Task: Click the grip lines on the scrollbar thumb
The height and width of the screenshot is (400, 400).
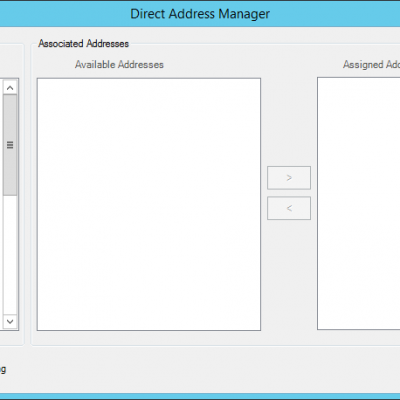Action: 10,145
